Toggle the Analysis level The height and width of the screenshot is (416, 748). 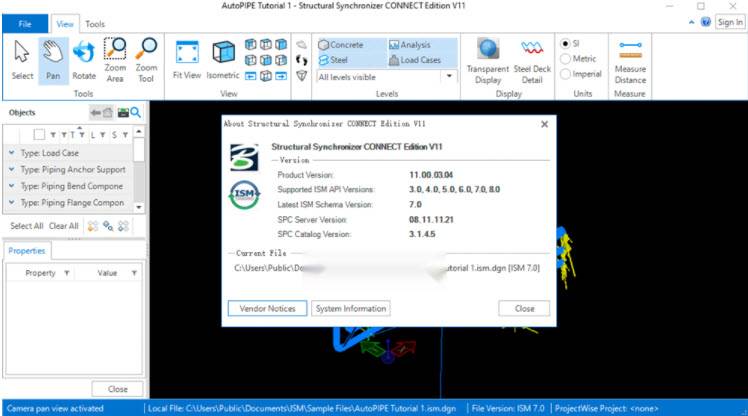click(410, 45)
